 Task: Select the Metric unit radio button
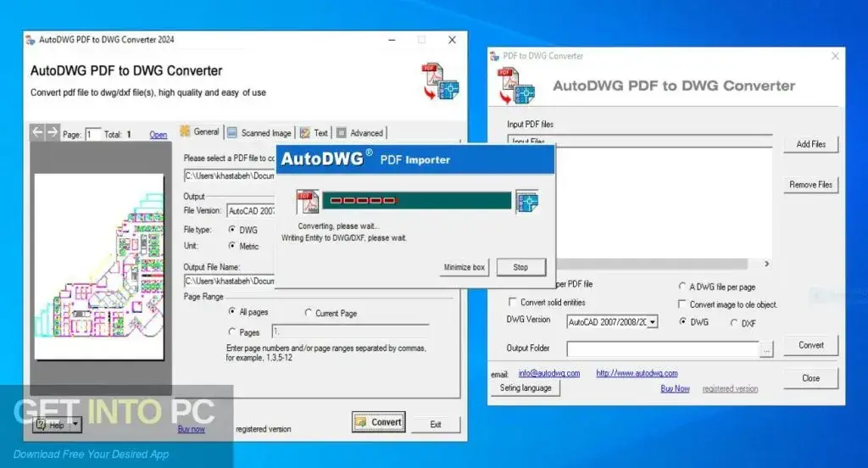pos(232,246)
